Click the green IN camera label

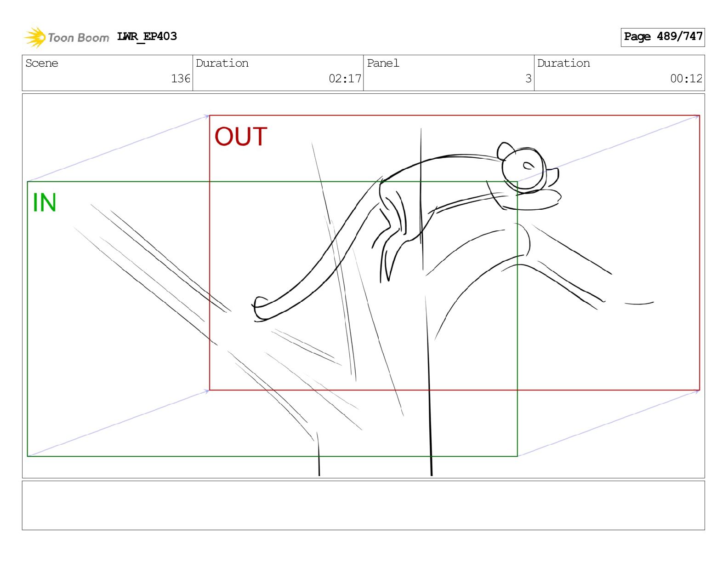click(x=45, y=203)
